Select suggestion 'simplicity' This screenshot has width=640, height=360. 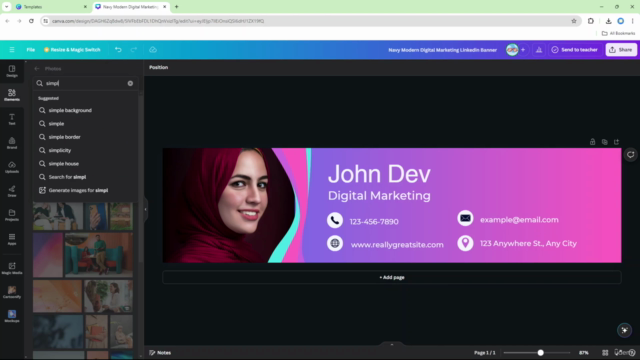click(x=85, y=150)
